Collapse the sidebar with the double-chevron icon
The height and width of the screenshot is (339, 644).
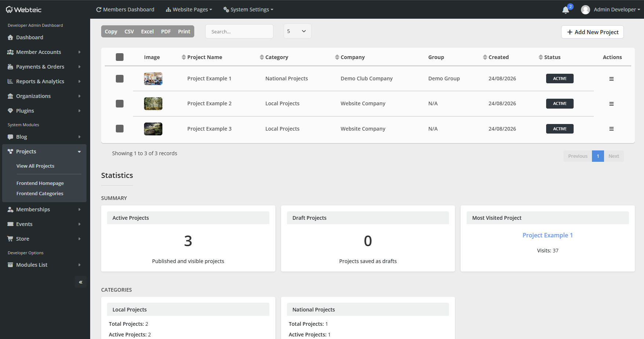[x=81, y=282]
